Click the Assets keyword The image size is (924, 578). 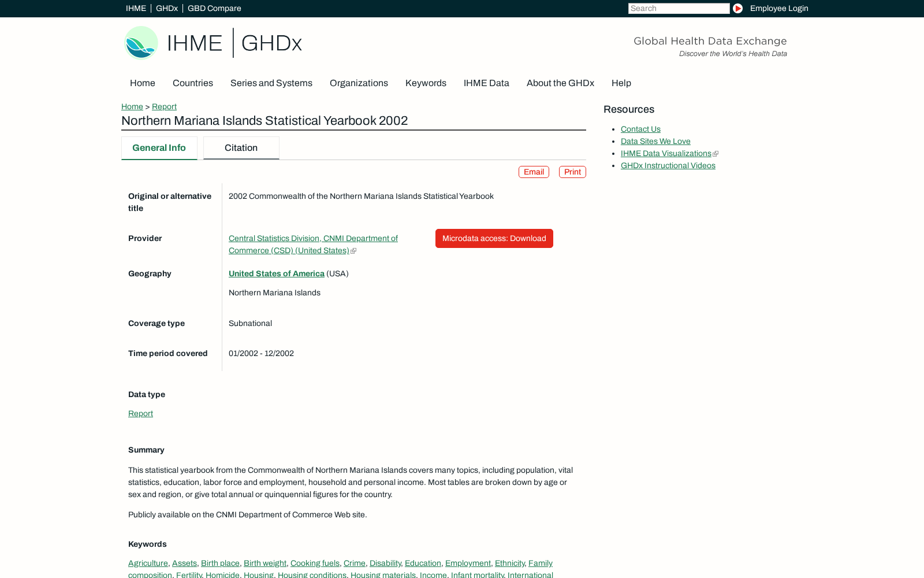coord(184,563)
